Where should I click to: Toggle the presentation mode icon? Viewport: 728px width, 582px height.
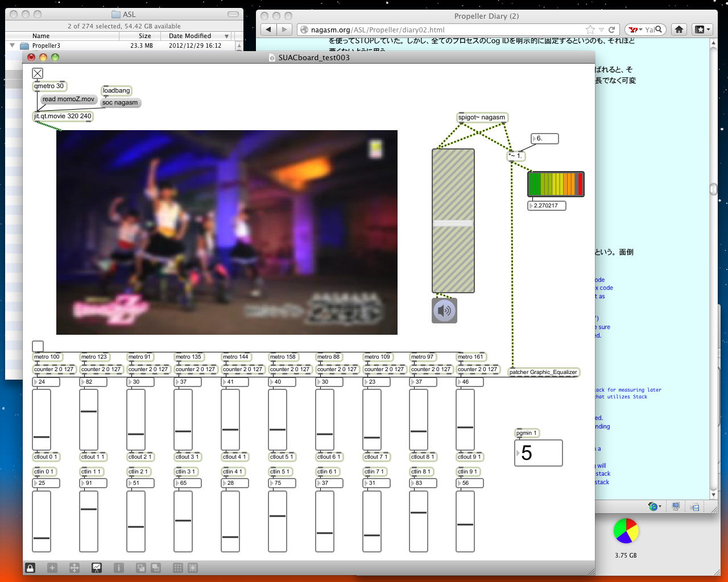coord(97,567)
